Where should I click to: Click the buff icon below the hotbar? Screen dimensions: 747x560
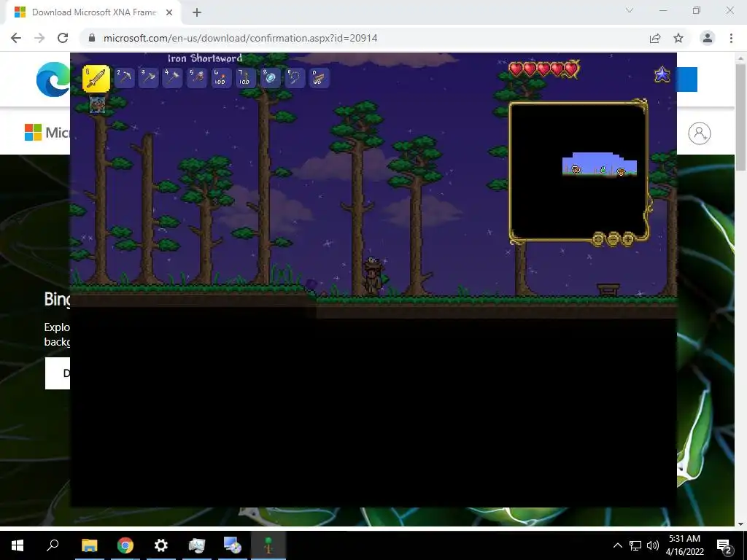(97, 104)
